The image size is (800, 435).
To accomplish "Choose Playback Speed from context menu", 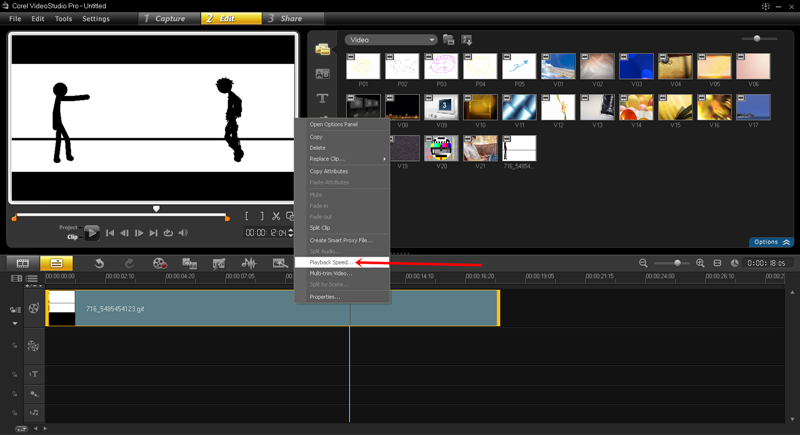I will pos(330,262).
